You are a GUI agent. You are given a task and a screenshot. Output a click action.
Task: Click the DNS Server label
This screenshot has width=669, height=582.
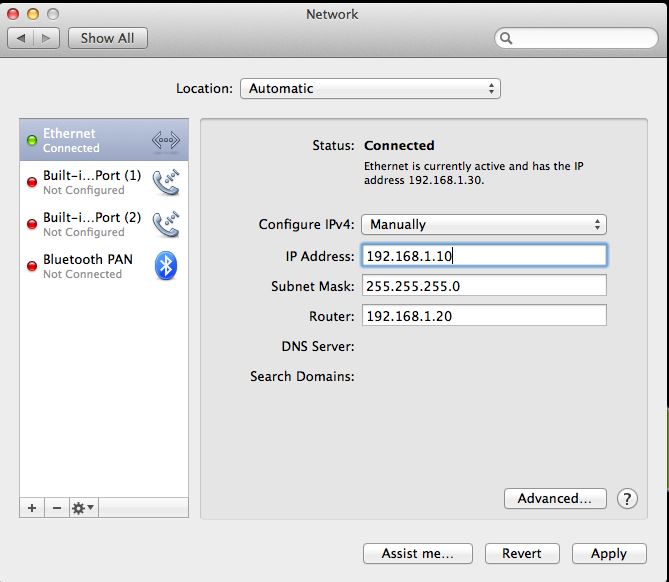[318, 346]
